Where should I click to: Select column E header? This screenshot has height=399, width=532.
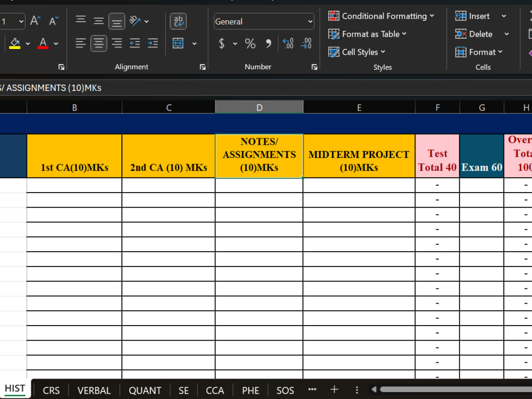pos(359,107)
